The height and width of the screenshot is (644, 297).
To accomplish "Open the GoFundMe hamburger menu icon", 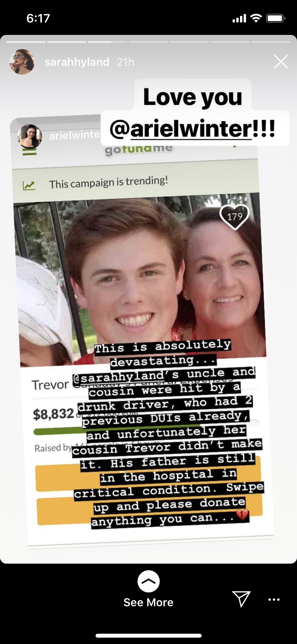I will click(29, 152).
